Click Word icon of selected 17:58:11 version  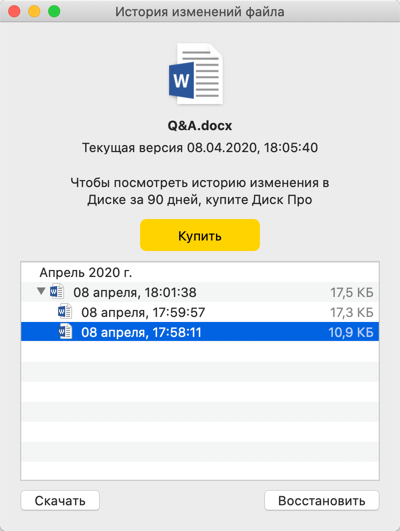pos(65,332)
